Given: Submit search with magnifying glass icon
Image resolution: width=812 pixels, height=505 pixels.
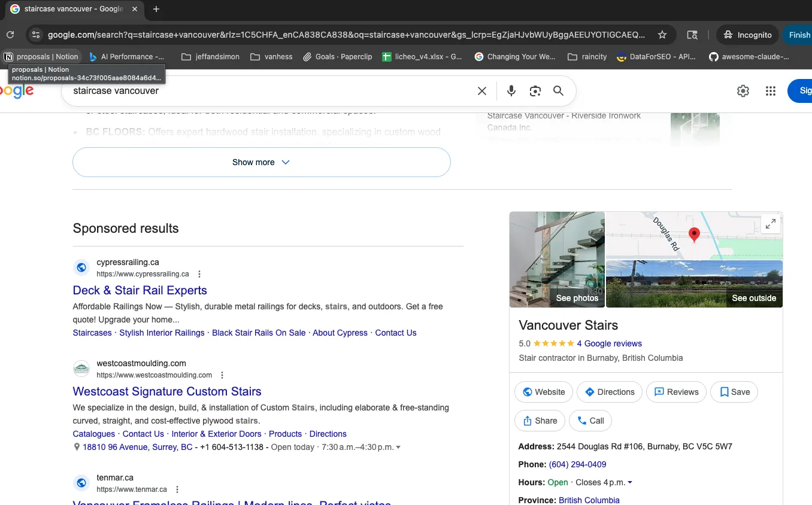Looking at the screenshot, I should (558, 91).
